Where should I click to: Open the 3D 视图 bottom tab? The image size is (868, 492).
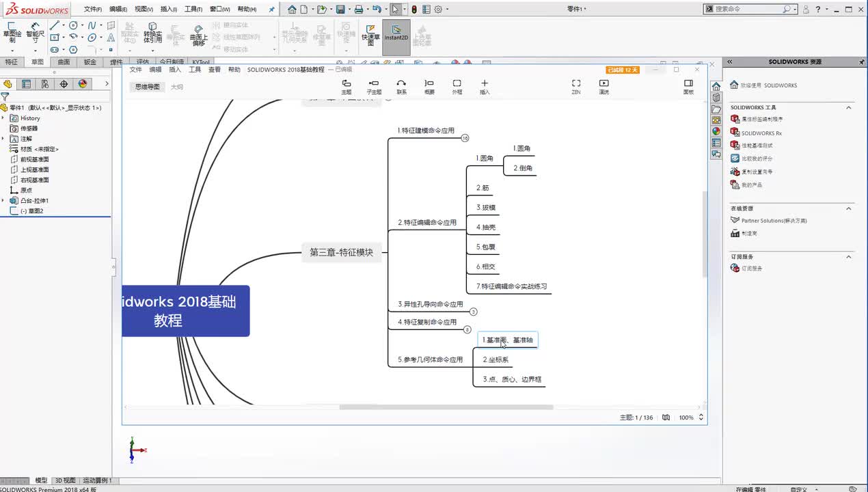coord(66,480)
